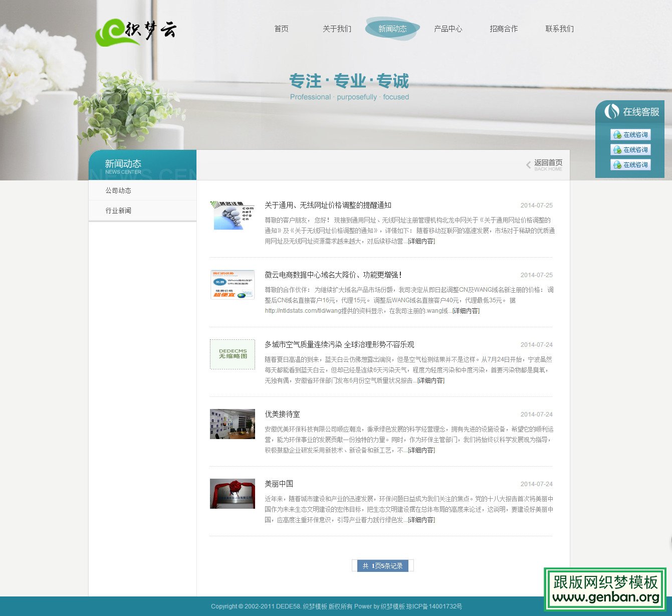The height and width of the screenshot is (616, 672).
Task: Select 首页 in the navigation menu
Action: [281, 29]
